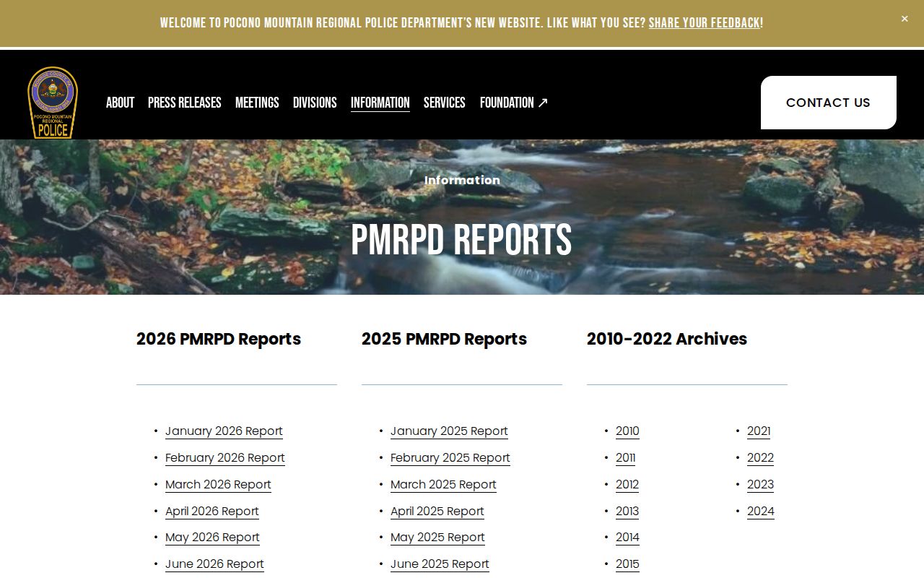
Task: Select the Information nav item
Action: (380, 103)
